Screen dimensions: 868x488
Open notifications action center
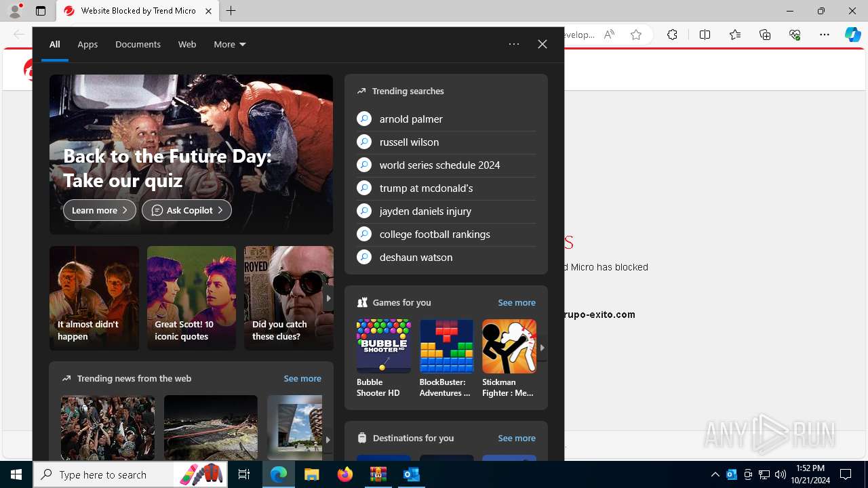pos(846,474)
